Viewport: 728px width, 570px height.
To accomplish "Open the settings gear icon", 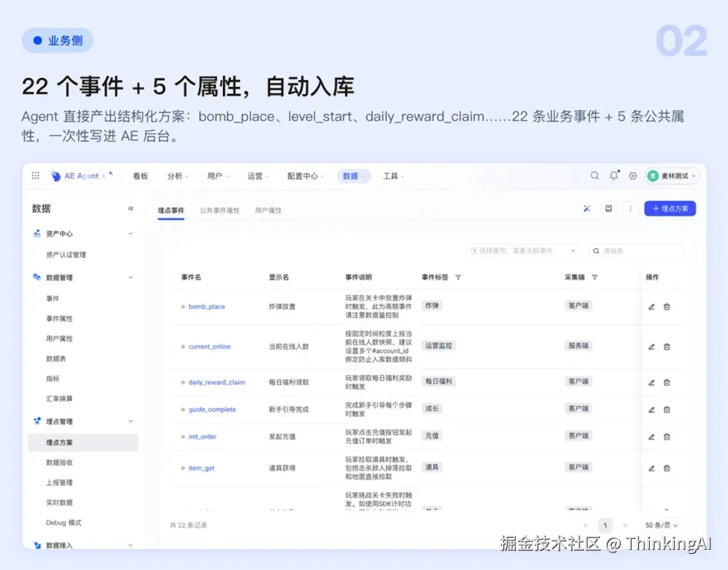I will point(633,176).
